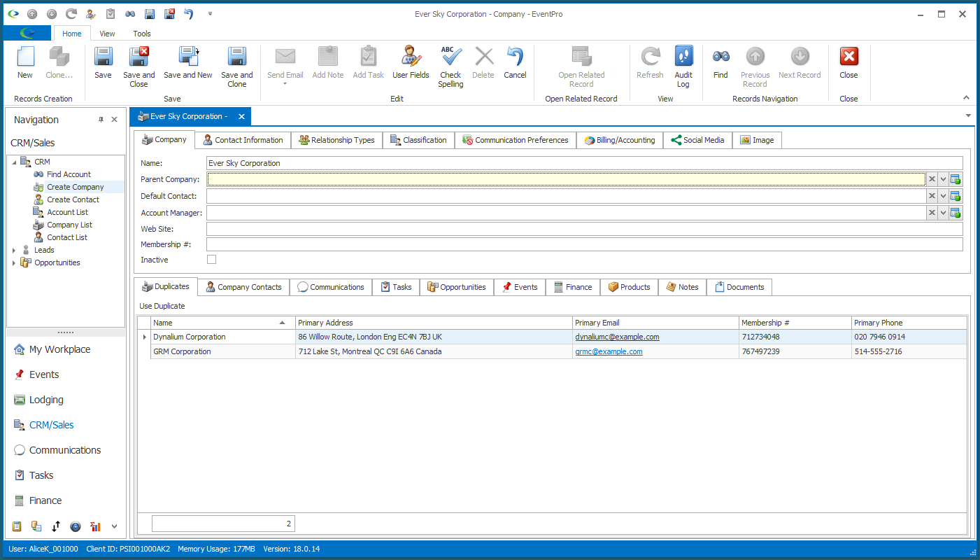Cancel edits using the Cancel ribbon button
980x560 pixels.
pyautogui.click(x=515, y=63)
